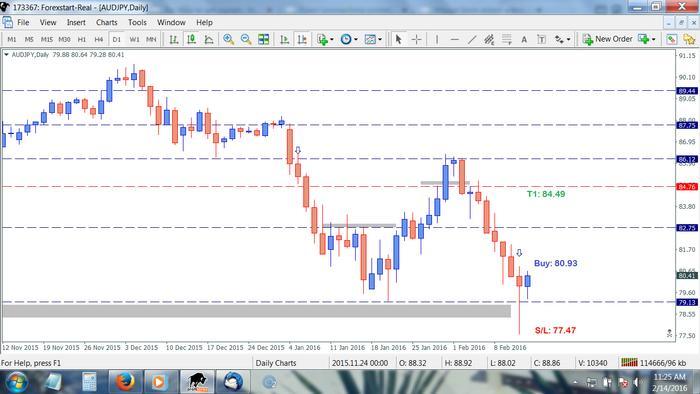
Task: Open the View menu
Action: click(x=48, y=22)
